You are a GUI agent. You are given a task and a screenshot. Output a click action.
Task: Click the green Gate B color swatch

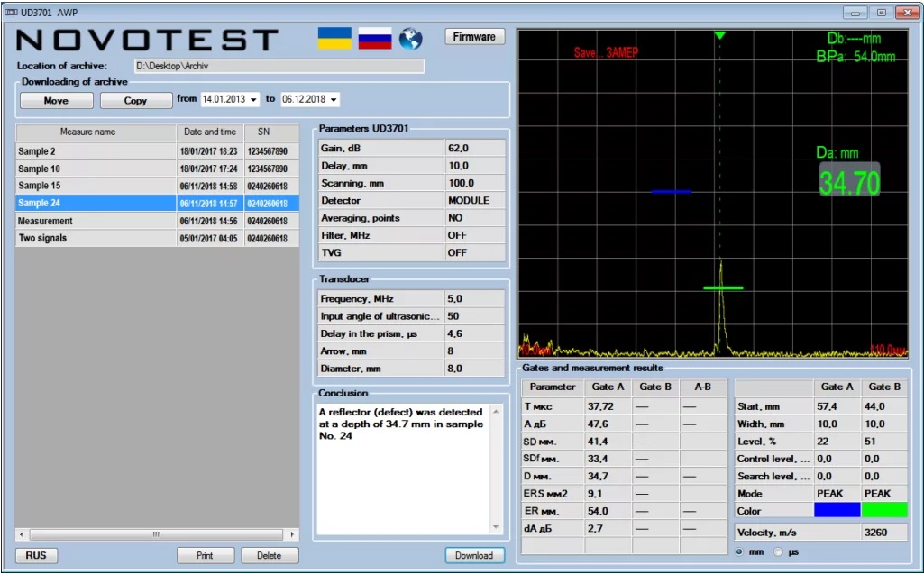pyautogui.click(x=884, y=510)
